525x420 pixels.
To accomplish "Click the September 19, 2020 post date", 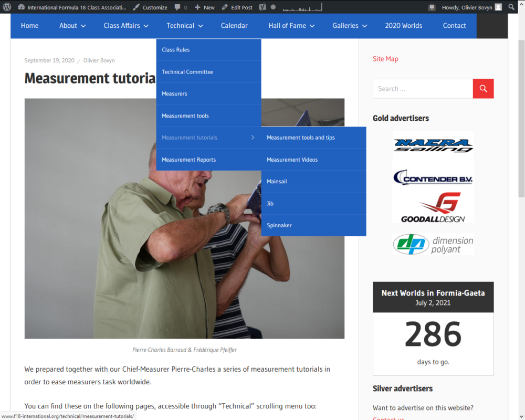I will (49, 60).
